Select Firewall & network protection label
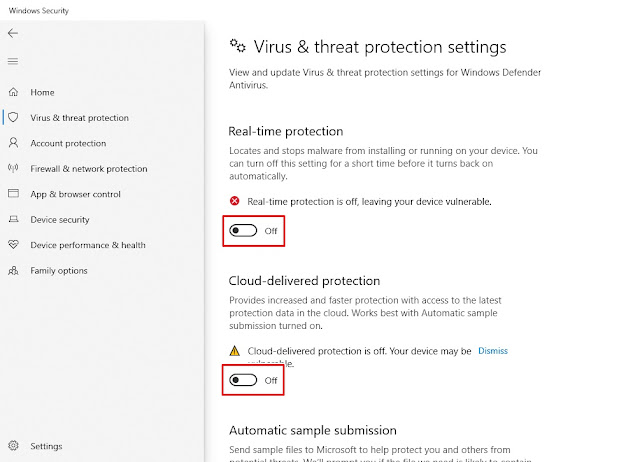640x462 pixels. pos(89,169)
